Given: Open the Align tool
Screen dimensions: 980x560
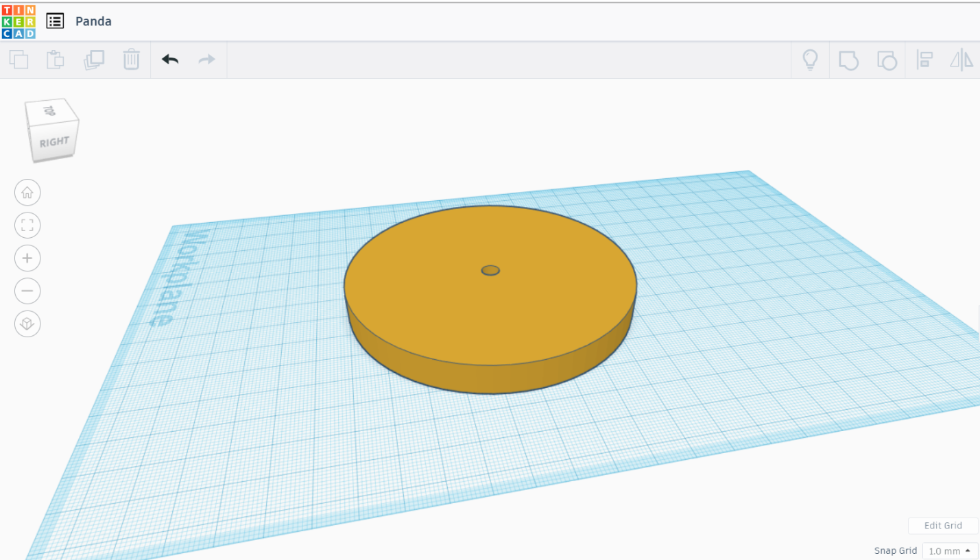Looking at the screenshot, I should pyautogui.click(x=924, y=60).
